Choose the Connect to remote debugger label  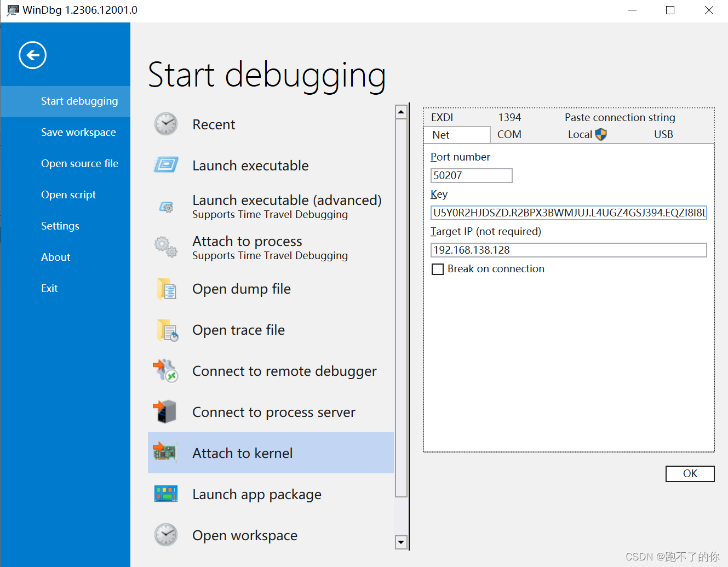tap(284, 371)
